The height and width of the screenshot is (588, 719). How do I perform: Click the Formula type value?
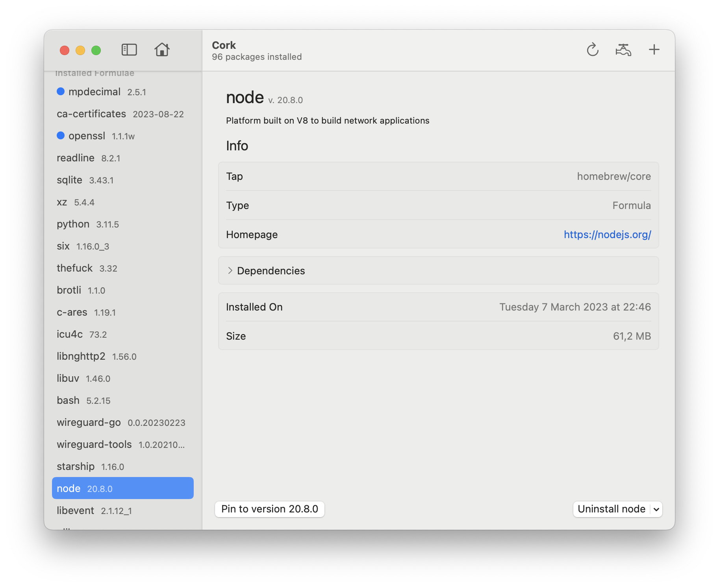pos(632,205)
